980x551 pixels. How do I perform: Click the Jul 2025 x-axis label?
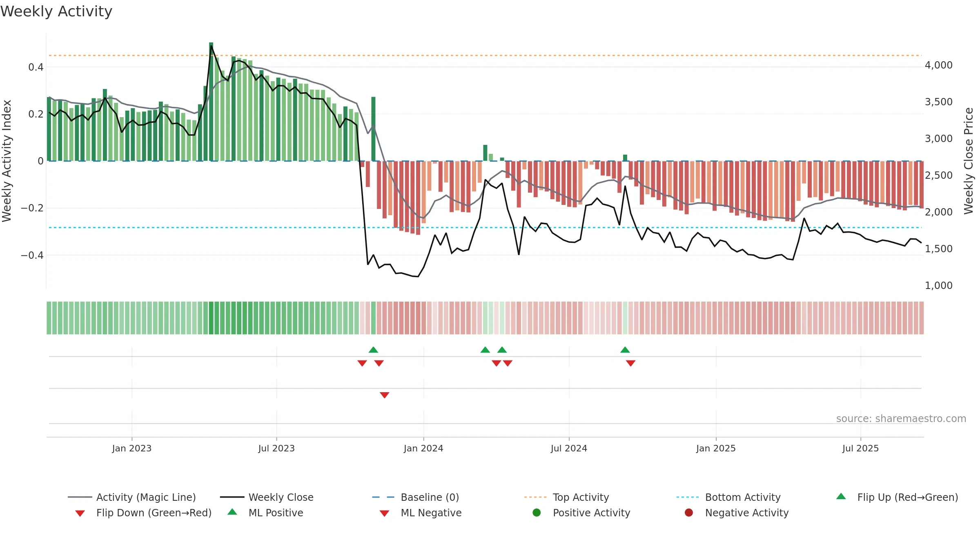[860, 448]
